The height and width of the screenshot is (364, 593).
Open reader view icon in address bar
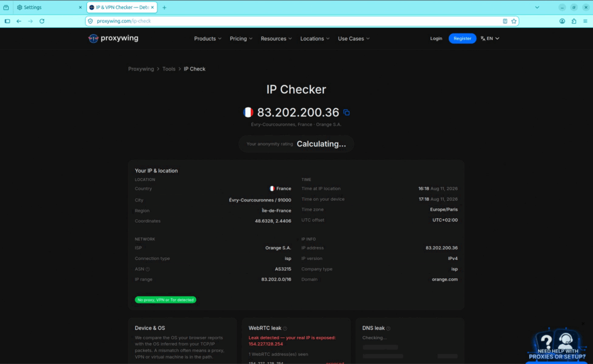coord(505,21)
